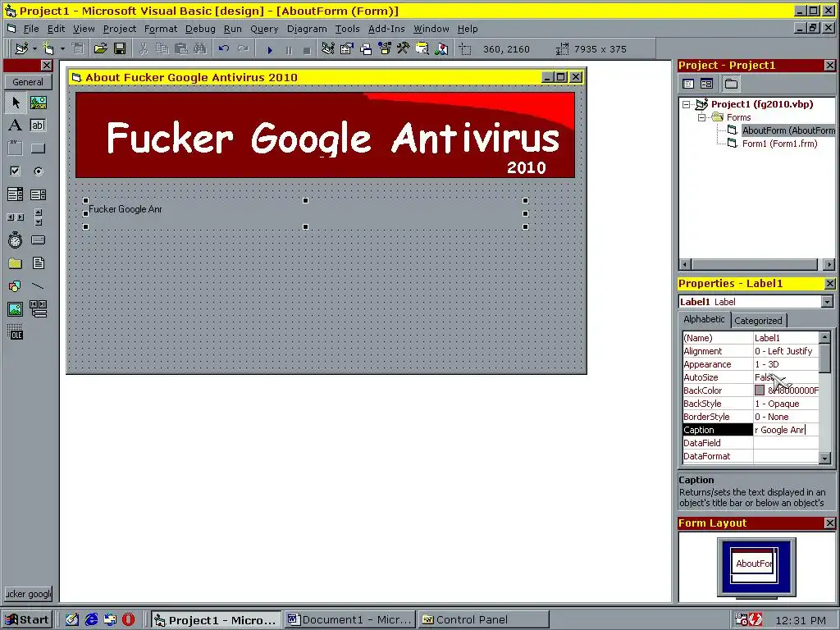Collapse the Forms folder node
The height and width of the screenshot is (630, 840).
701,117
